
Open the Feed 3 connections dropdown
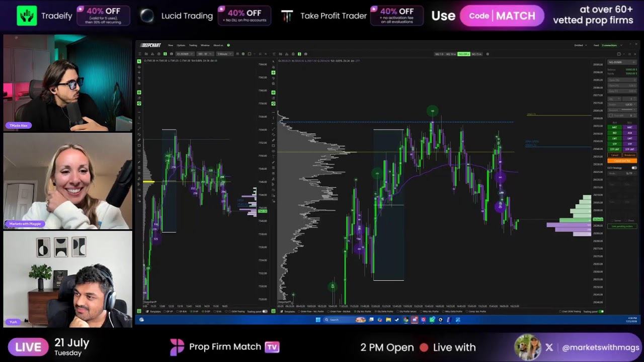pyautogui.click(x=605, y=45)
